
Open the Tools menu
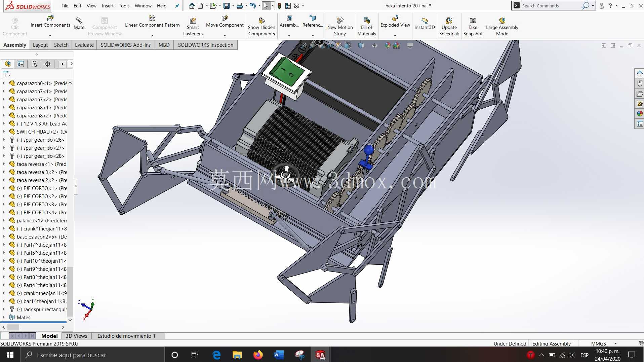point(124,6)
